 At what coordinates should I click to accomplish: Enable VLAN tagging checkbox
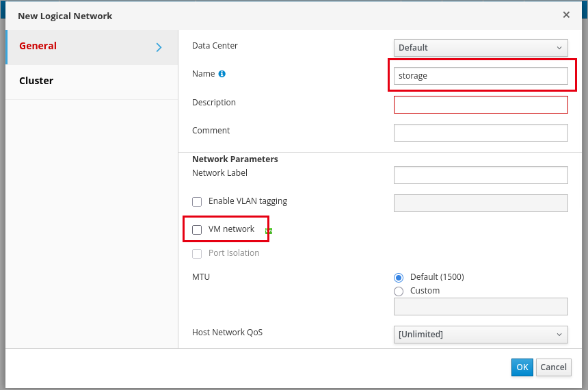pyautogui.click(x=197, y=202)
